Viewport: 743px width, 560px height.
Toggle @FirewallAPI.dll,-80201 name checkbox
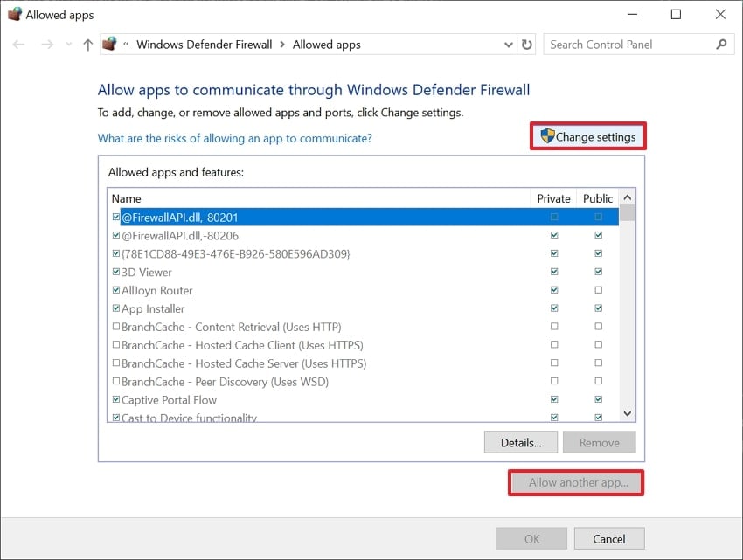pyautogui.click(x=116, y=217)
